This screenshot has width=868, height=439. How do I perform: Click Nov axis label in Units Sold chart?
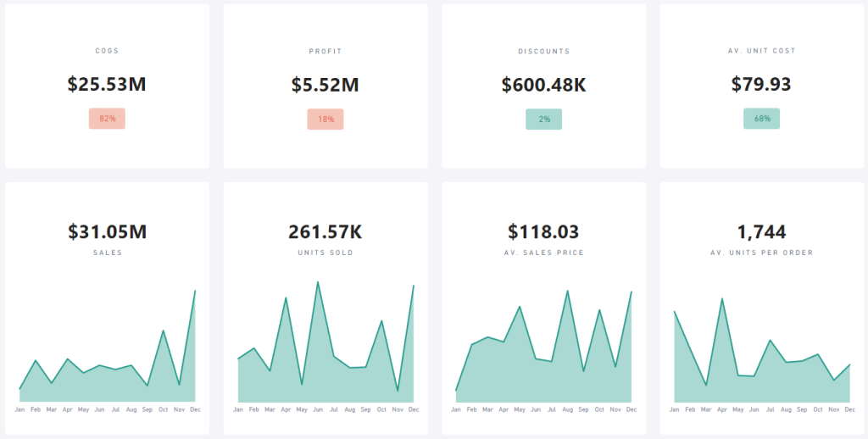398,409
